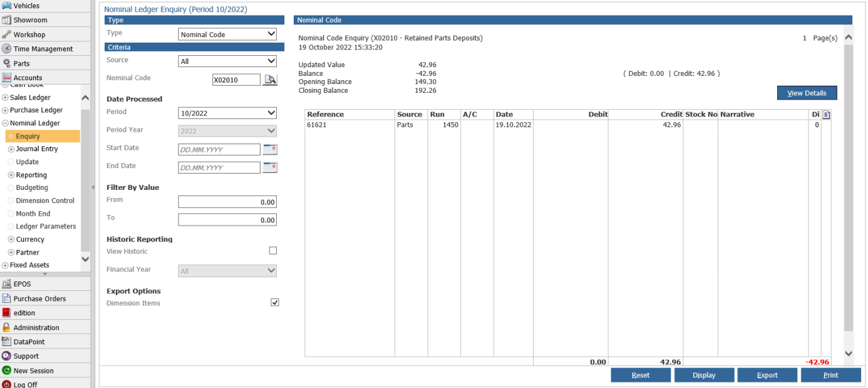Open the Nominal Code lookup search icon
Screen dimensions: 868x388
click(270, 80)
